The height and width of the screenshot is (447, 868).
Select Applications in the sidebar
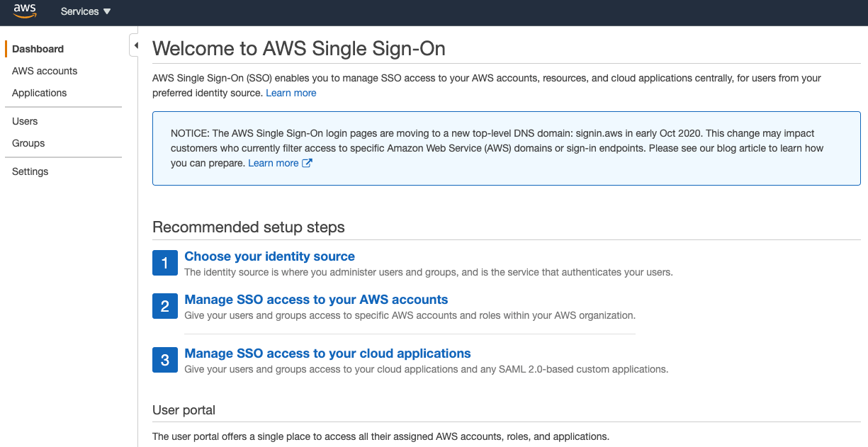[40, 93]
